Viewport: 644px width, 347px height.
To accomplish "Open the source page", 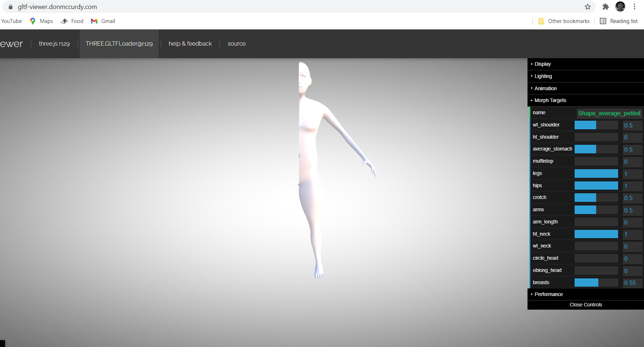I will pyautogui.click(x=236, y=43).
